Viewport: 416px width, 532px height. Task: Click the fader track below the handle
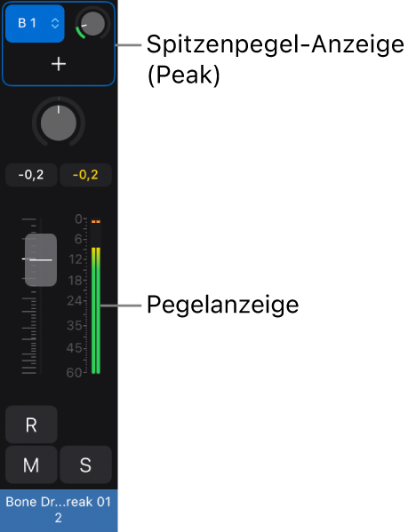tap(40, 330)
